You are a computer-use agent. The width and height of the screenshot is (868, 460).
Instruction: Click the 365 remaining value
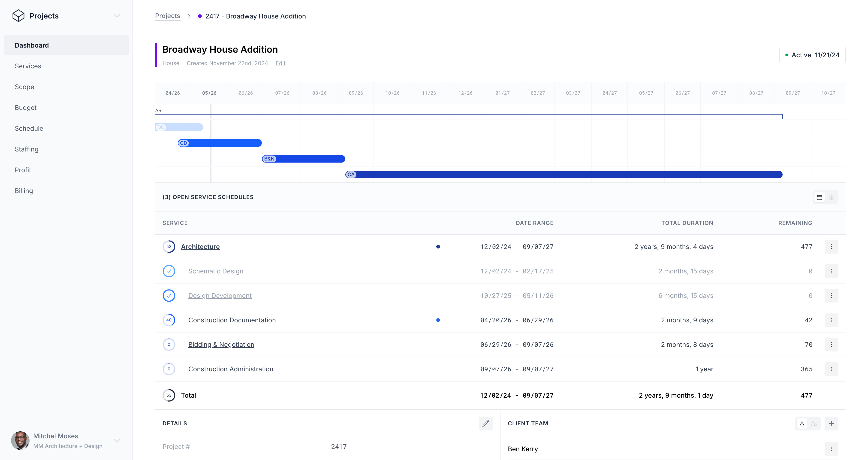806,369
